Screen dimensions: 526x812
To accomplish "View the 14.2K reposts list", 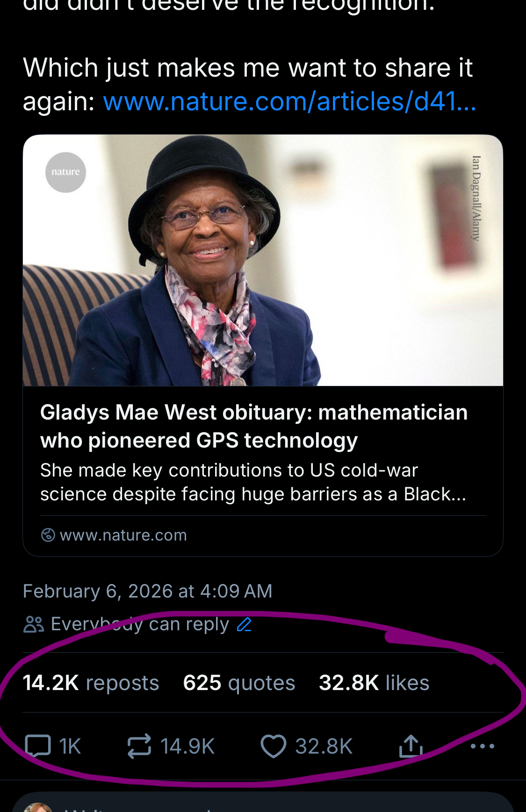I will click(91, 683).
